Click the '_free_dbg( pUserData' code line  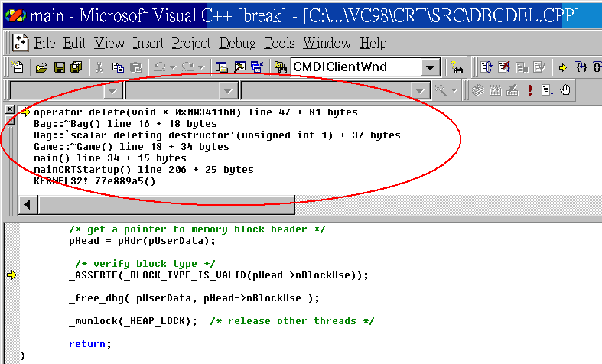[194, 298]
